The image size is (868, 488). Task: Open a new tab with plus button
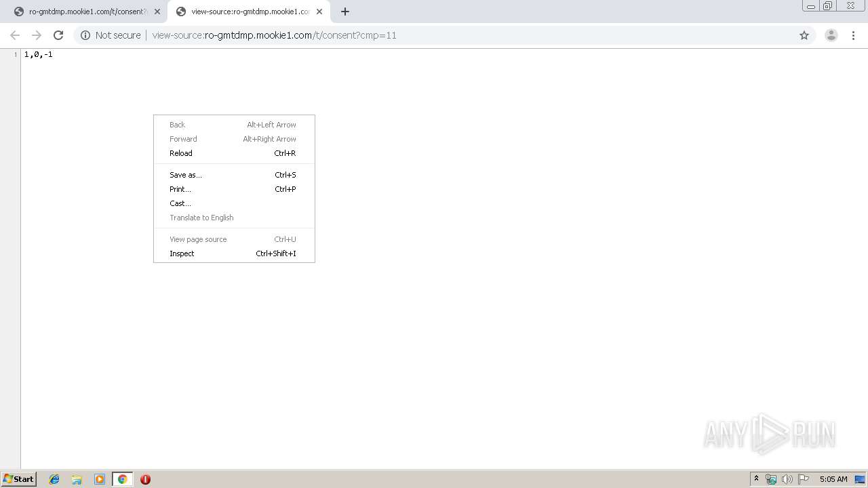(345, 12)
